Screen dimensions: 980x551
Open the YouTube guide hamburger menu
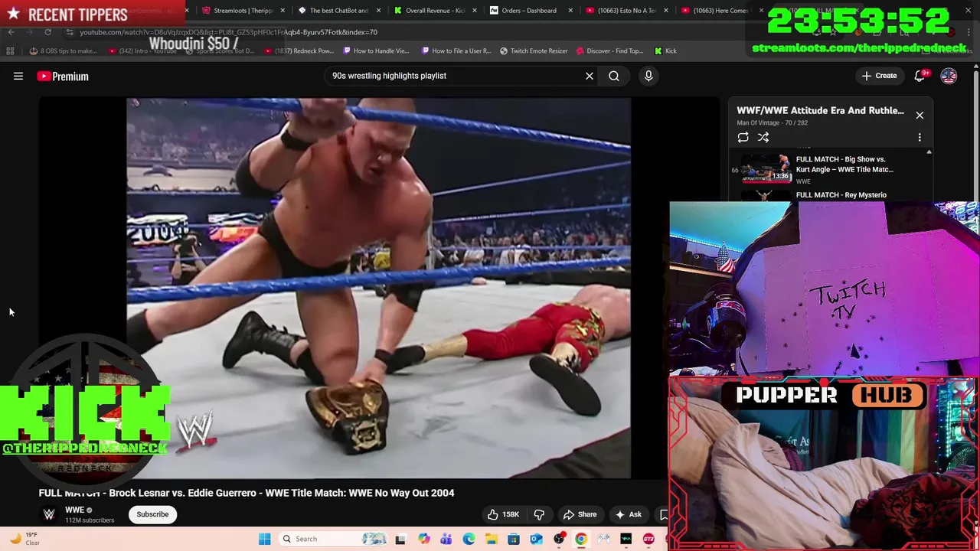click(18, 76)
